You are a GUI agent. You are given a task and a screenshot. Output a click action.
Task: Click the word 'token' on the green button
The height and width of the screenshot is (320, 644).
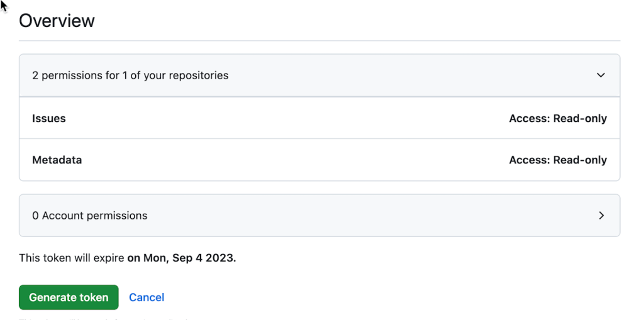point(94,297)
